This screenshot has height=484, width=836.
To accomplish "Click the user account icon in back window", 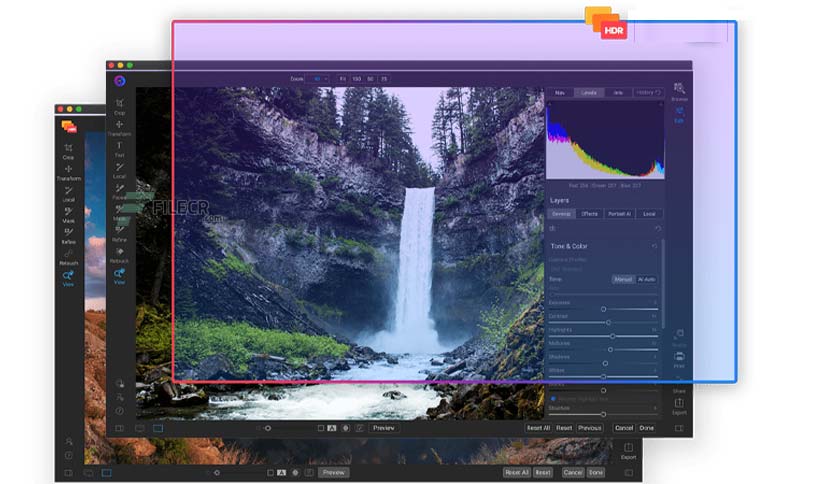I will coord(69,441).
